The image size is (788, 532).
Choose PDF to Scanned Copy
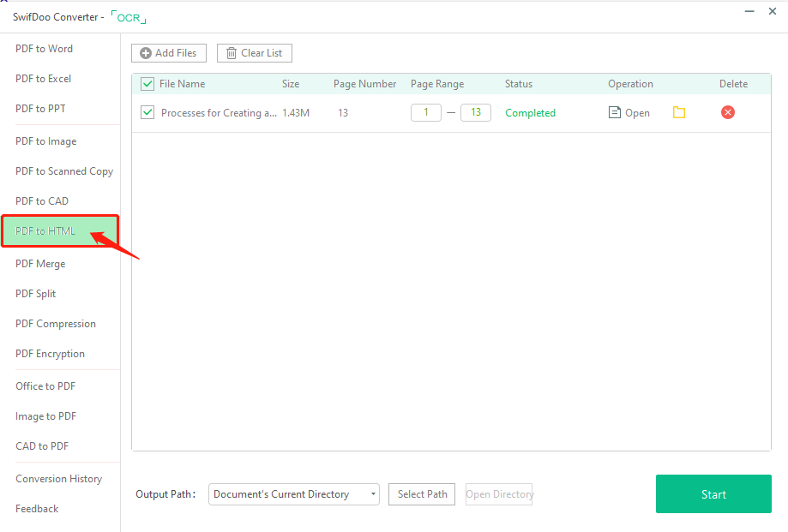point(64,171)
